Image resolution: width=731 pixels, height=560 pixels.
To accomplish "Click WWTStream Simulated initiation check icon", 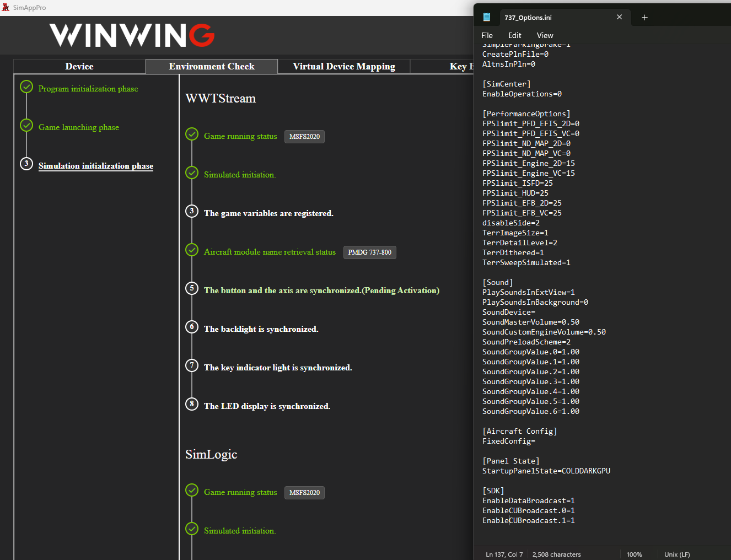I will [192, 173].
